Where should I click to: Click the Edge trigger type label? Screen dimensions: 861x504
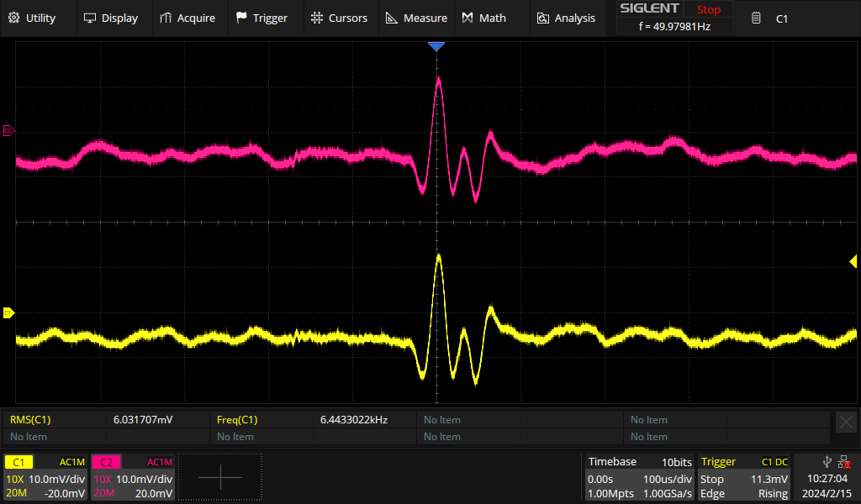point(712,494)
